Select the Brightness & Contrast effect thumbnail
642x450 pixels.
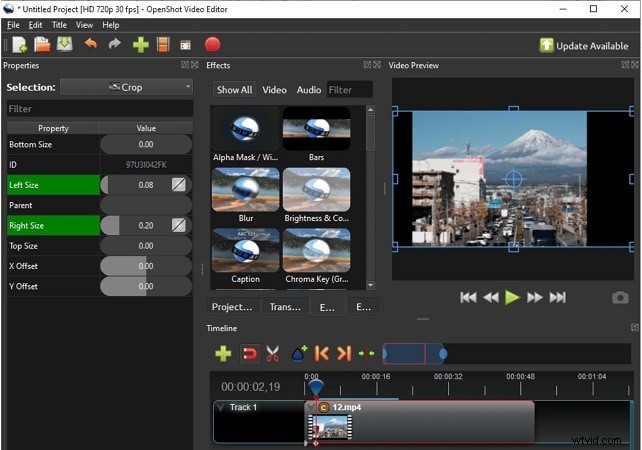(x=316, y=189)
